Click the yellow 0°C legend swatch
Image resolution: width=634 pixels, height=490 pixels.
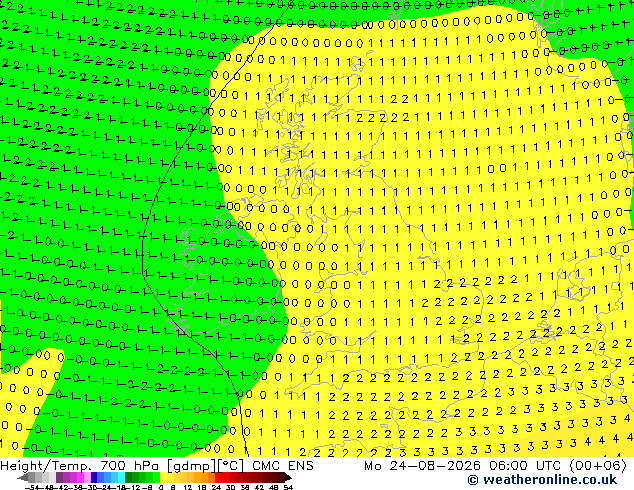[x=164, y=477]
